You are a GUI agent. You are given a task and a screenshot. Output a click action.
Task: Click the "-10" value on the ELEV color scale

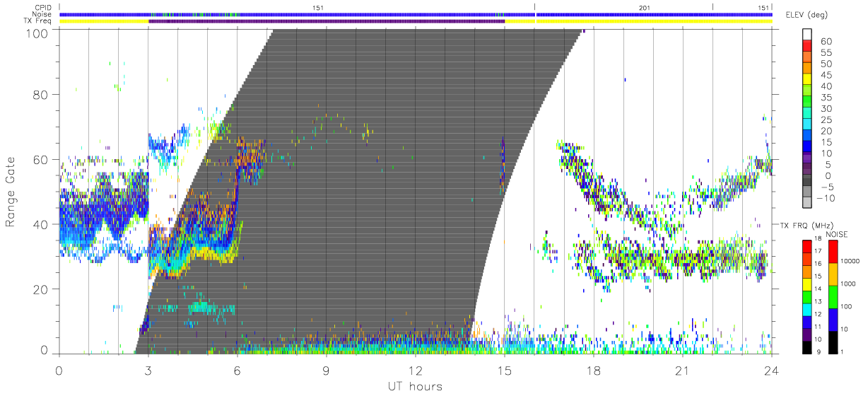826,198
